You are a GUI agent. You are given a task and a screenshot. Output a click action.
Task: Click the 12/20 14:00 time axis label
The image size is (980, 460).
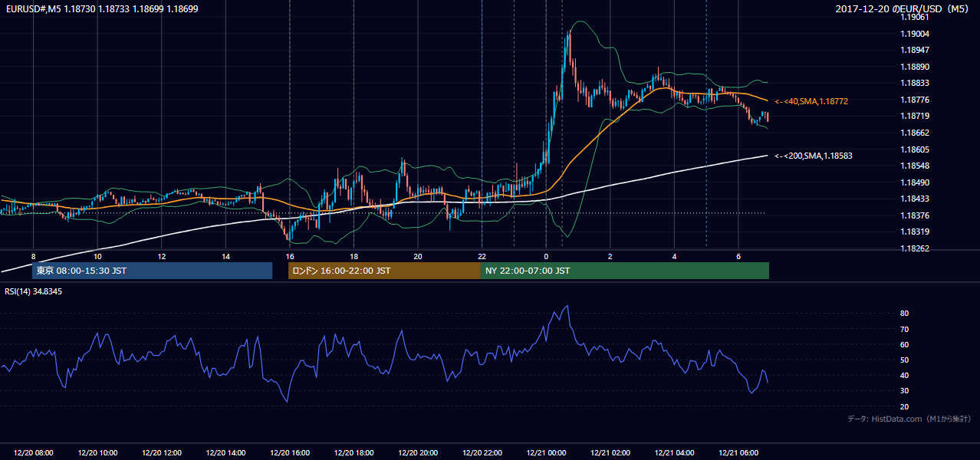point(225,453)
